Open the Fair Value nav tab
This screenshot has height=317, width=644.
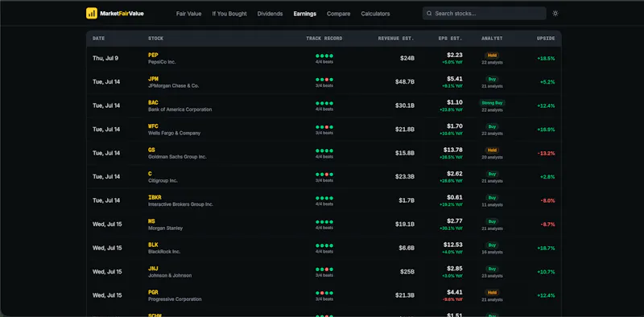tap(189, 14)
